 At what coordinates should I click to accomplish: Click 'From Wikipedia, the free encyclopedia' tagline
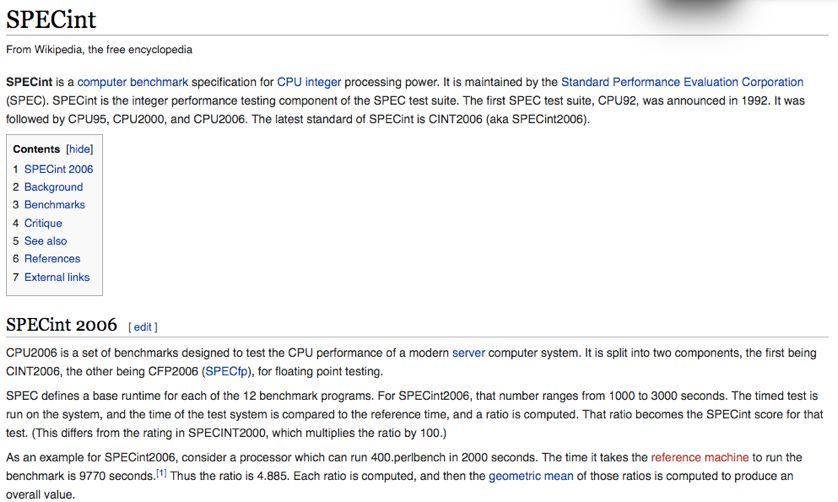[x=99, y=50]
